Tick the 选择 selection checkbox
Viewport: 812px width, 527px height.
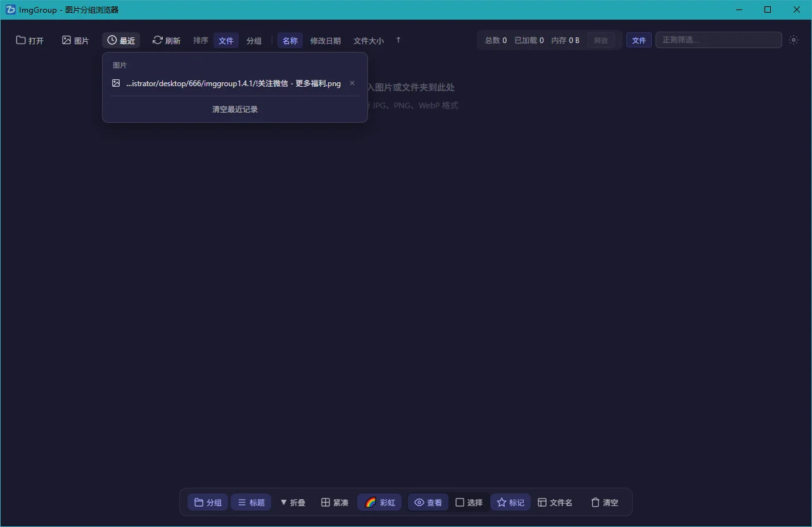[x=469, y=502]
